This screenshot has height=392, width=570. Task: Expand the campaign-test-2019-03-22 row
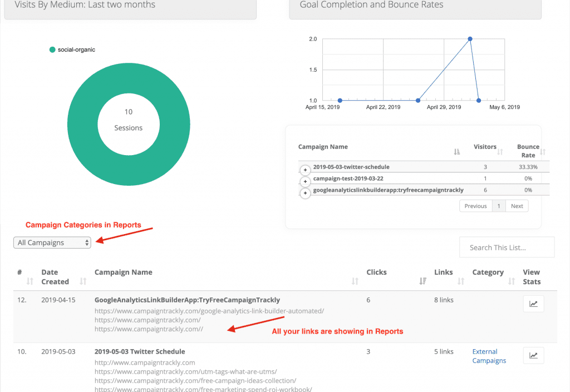[x=305, y=181]
